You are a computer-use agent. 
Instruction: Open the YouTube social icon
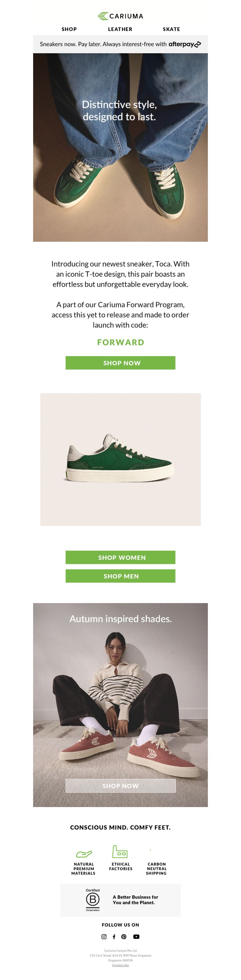click(x=136, y=936)
